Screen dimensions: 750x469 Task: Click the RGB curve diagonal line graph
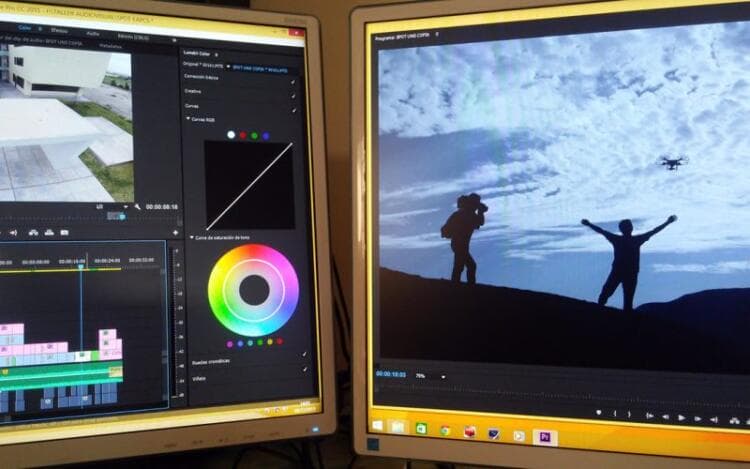249,185
